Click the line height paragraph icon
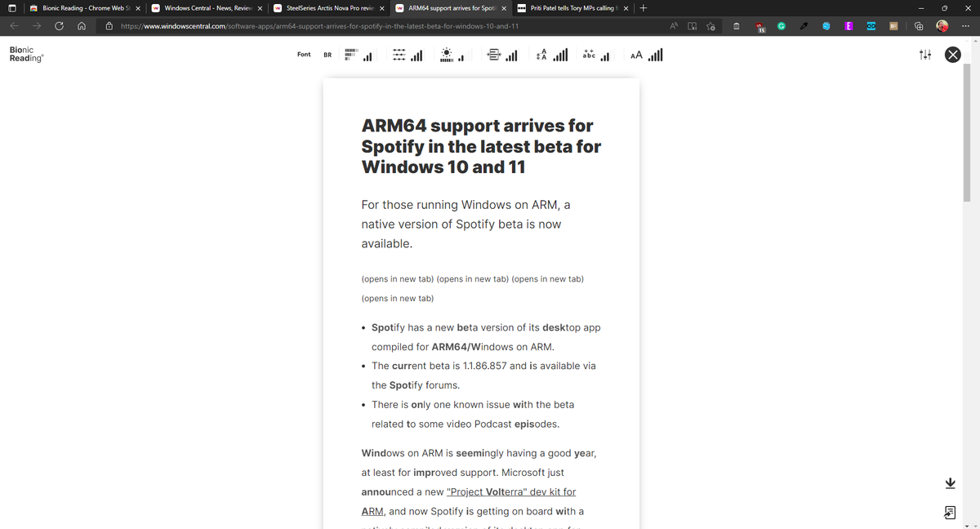980x529 pixels. (x=493, y=54)
